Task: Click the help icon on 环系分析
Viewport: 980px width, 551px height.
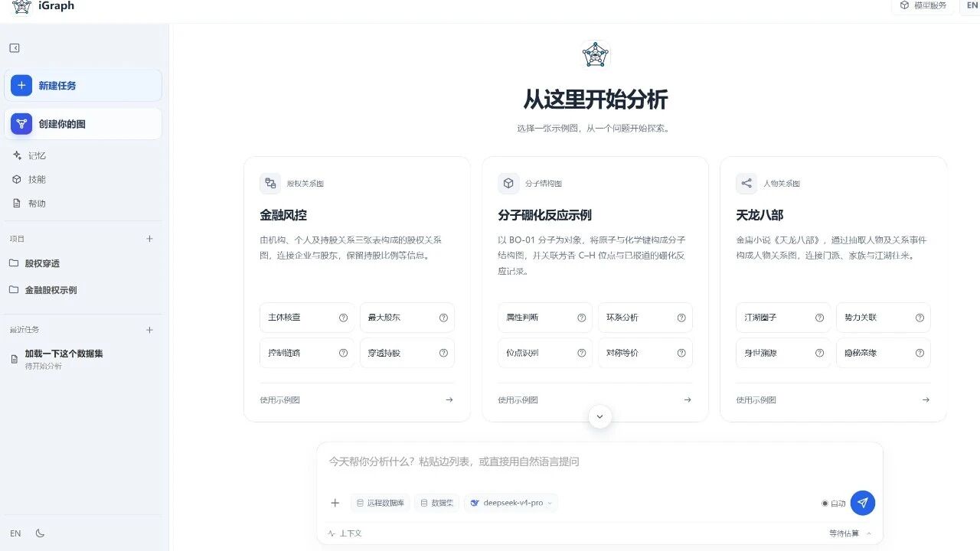Action: tap(681, 318)
